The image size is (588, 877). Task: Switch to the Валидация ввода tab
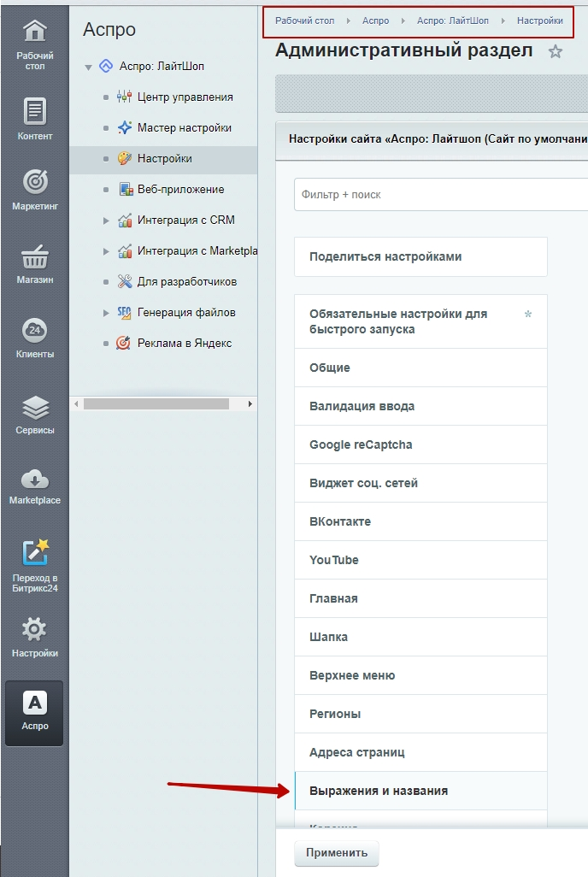[x=420, y=406]
